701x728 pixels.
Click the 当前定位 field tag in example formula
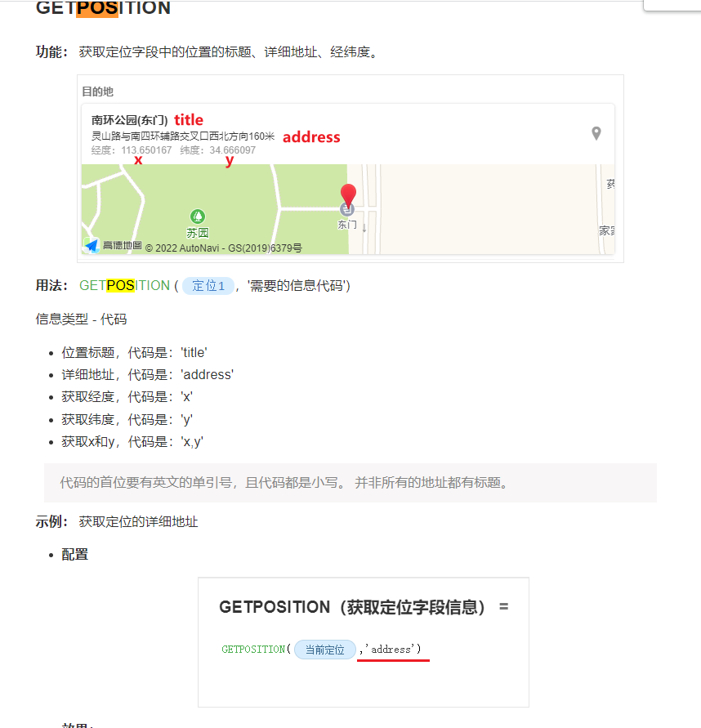[325, 649]
